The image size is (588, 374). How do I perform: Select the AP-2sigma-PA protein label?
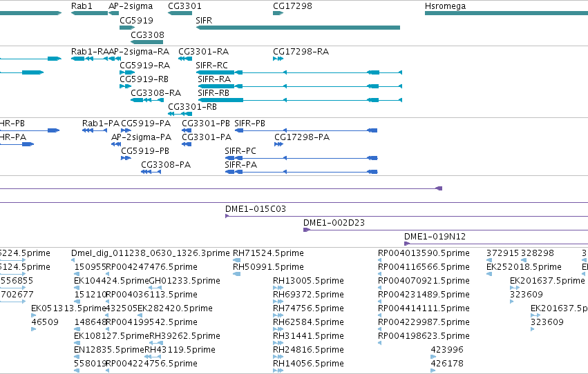142,137
